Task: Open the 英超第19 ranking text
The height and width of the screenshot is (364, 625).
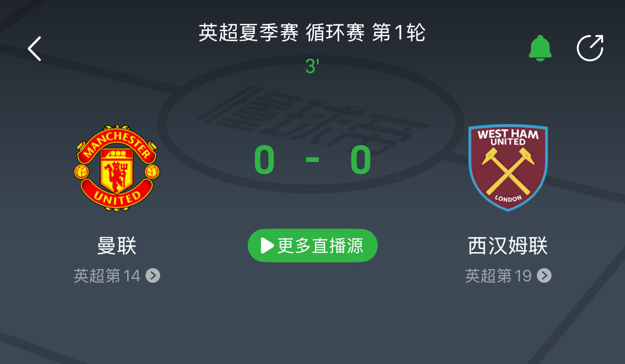Action: coord(498,276)
